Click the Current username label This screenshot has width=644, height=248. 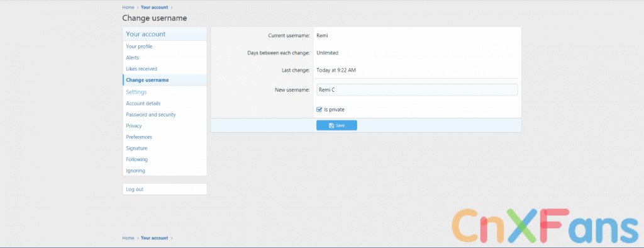(x=289, y=36)
